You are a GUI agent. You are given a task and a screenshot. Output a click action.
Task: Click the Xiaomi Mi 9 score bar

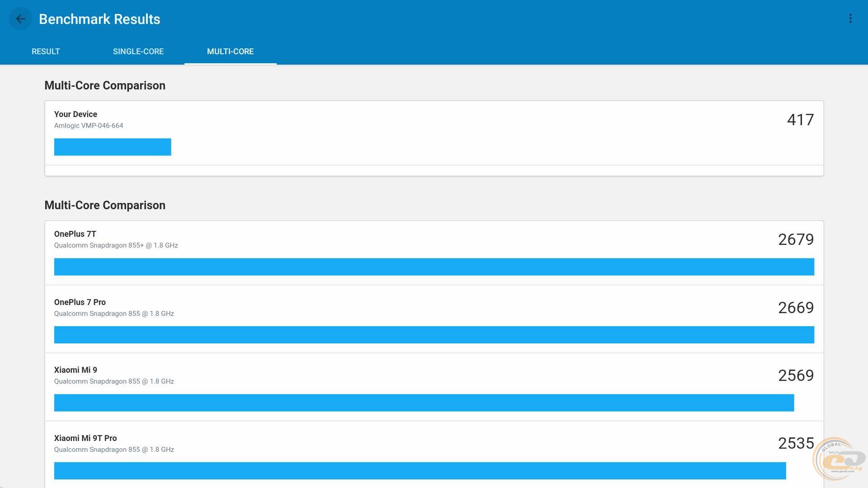tap(424, 403)
